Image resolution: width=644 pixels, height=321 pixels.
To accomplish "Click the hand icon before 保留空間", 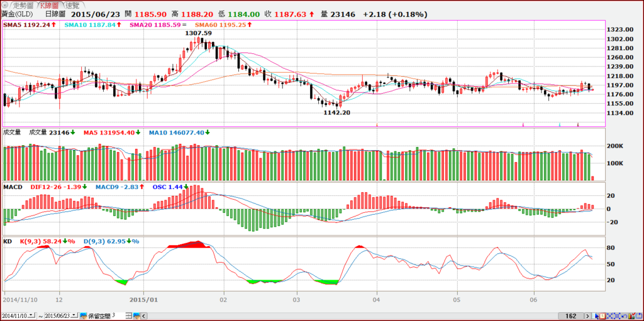I will 84,316.
